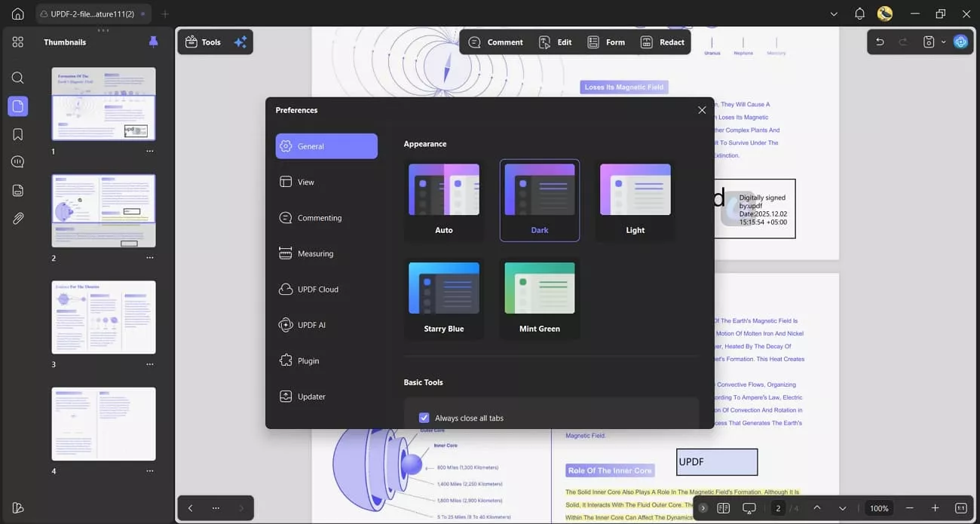Switch to Comment mode
Image resolution: width=980 pixels, height=524 pixels.
pyautogui.click(x=495, y=42)
